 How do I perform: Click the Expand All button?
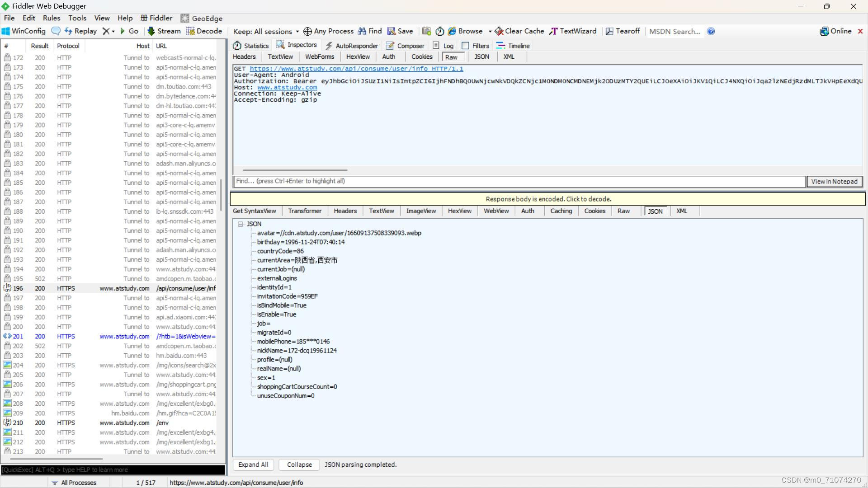[x=253, y=465]
